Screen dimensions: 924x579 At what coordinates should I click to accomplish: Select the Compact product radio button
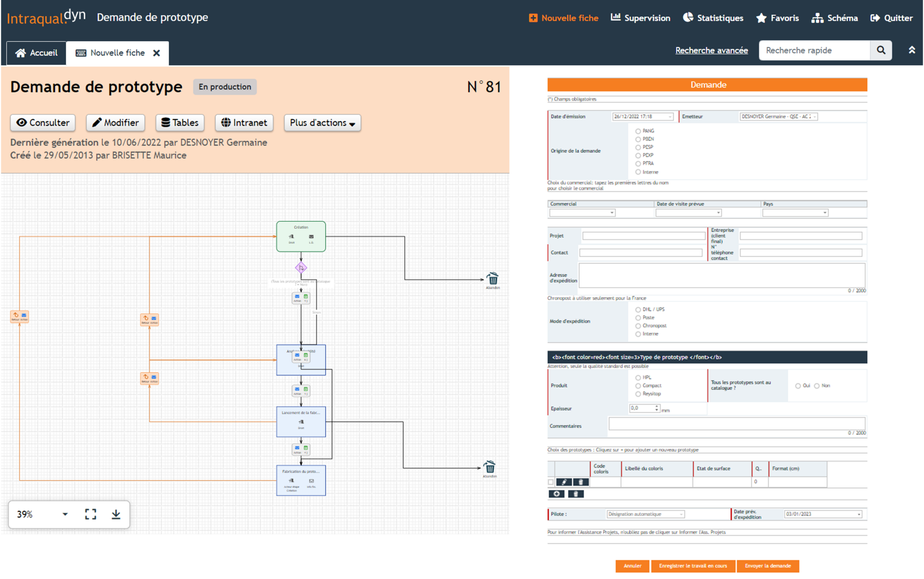[638, 386]
